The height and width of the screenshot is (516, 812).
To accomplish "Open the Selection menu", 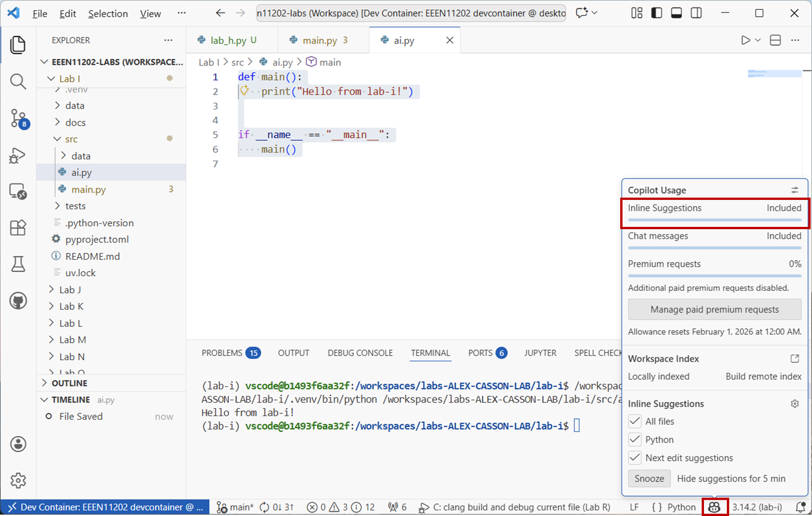I will tap(108, 14).
